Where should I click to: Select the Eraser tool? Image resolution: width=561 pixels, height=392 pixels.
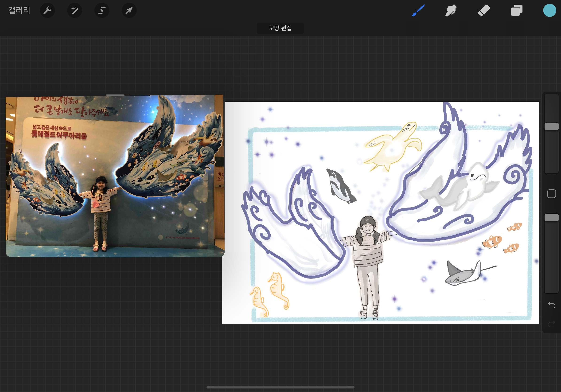(x=484, y=11)
